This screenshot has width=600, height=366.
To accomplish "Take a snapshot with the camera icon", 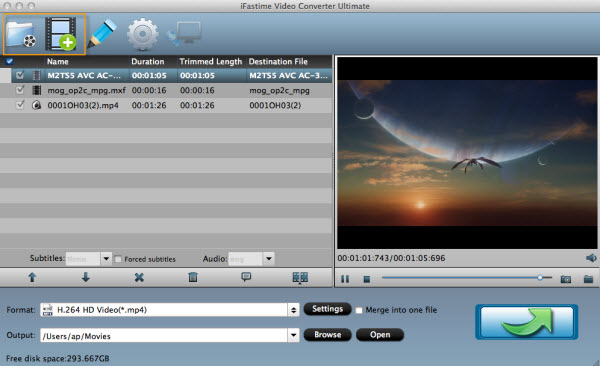I will 566,279.
